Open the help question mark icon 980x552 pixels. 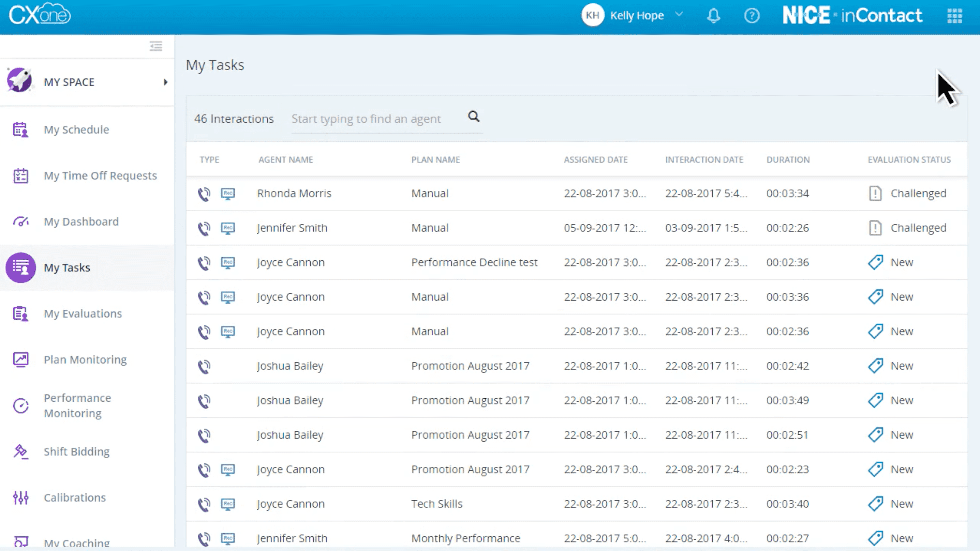pos(751,16)
